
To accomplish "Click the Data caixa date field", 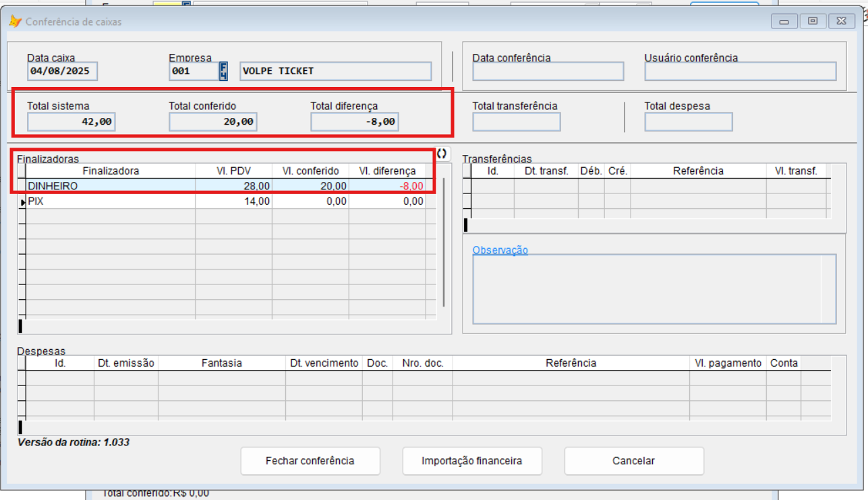I will click(62, 71).
